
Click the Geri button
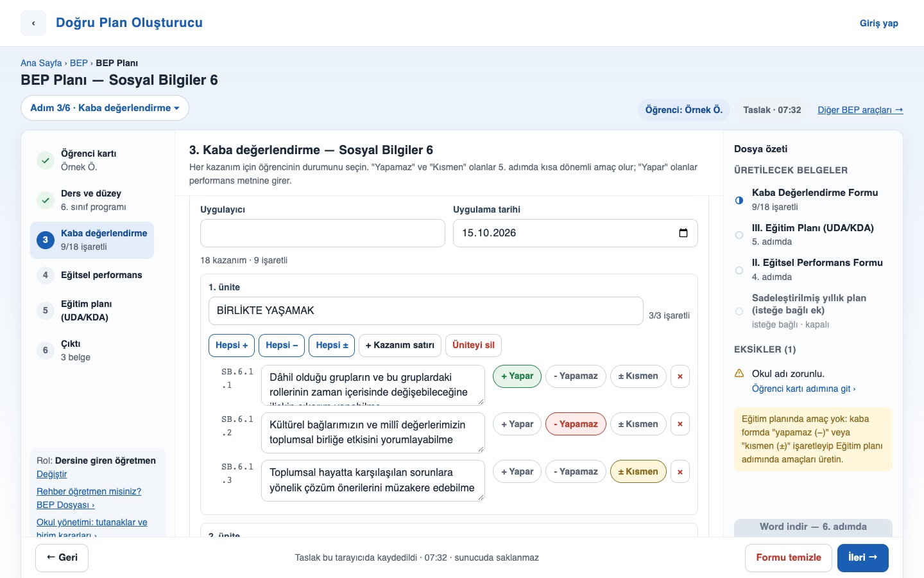[62, 557]
